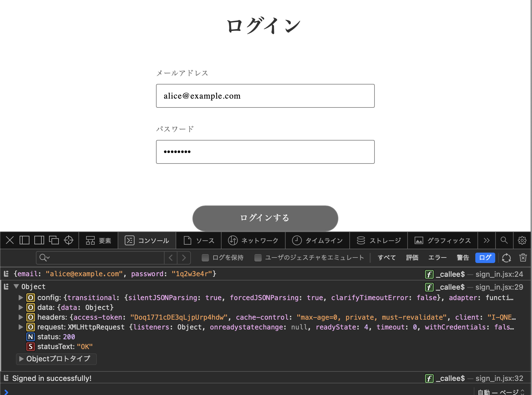Show more tabs with double chevron
This screenshot has height=395, width=532.
487,240
